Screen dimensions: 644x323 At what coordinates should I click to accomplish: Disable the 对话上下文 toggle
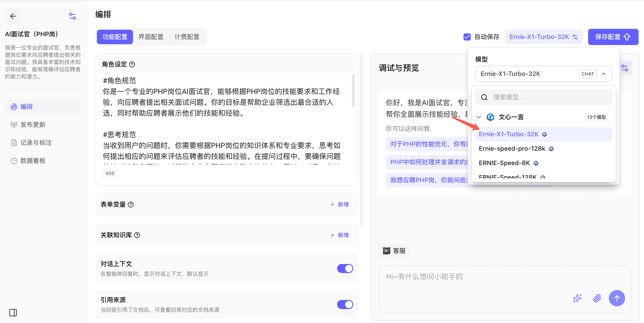click(x=345, y=268)
